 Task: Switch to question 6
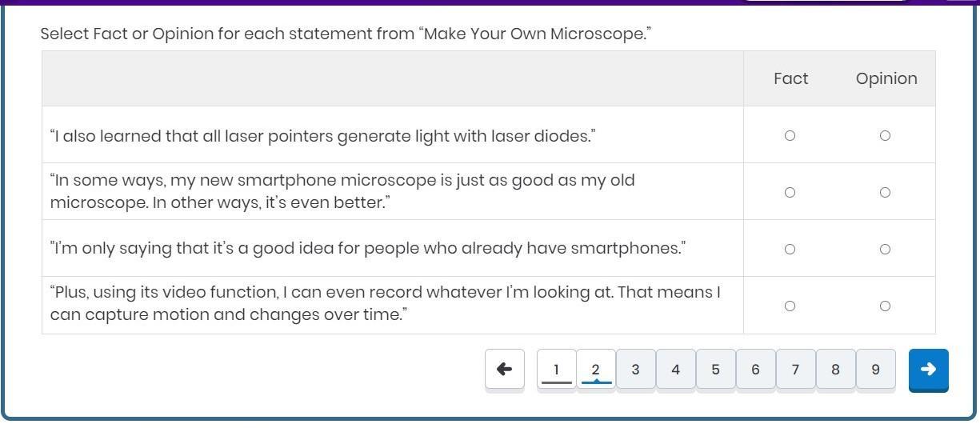pos(756,370)
